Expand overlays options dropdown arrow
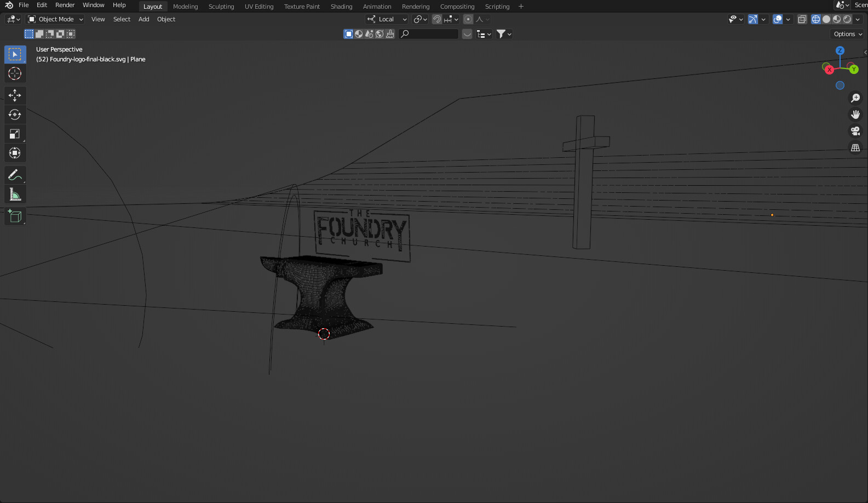This screenshot has width=868, height=503. 788,19
